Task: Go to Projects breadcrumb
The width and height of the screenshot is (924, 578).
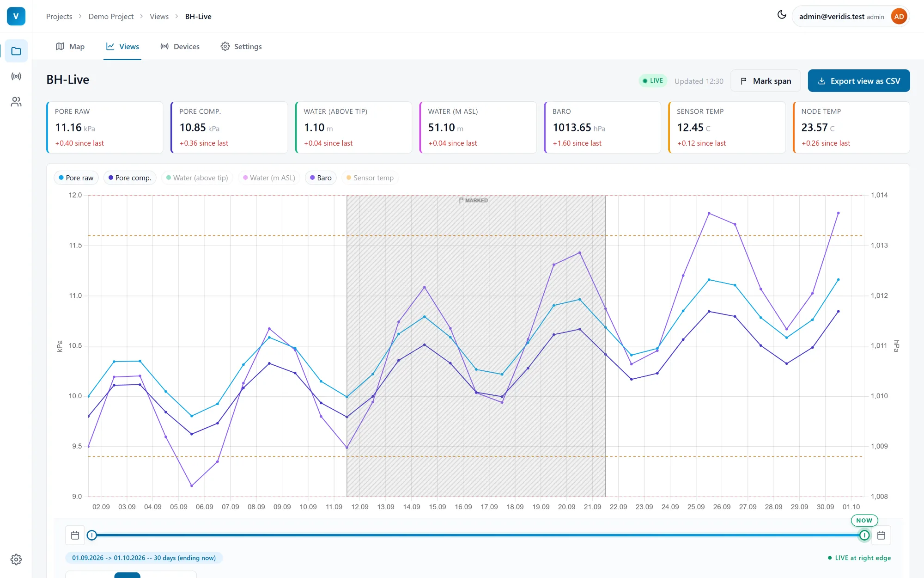Action: (x=59, y=17)
